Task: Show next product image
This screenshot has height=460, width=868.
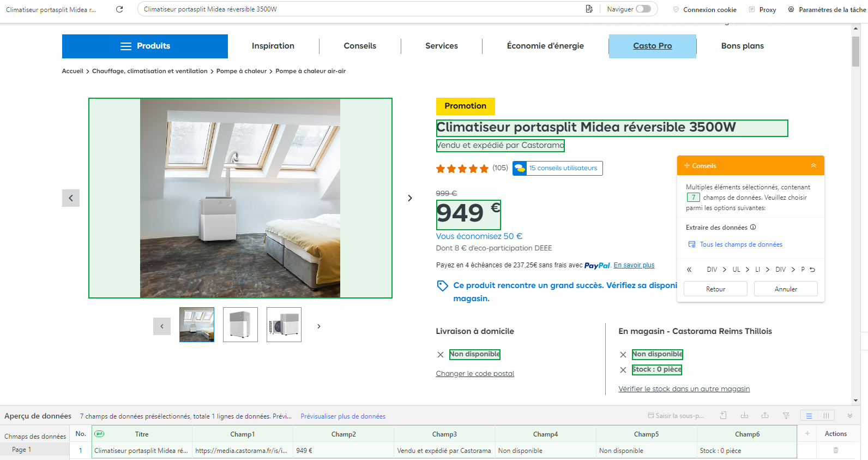Action: [410, 198]
